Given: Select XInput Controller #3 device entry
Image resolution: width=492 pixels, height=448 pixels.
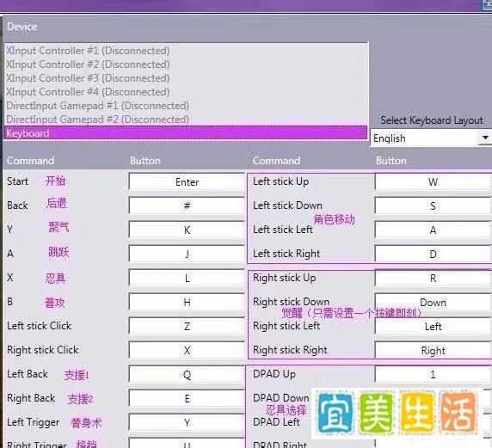Looking at the screenshot, I should click(x=88, y=77).
